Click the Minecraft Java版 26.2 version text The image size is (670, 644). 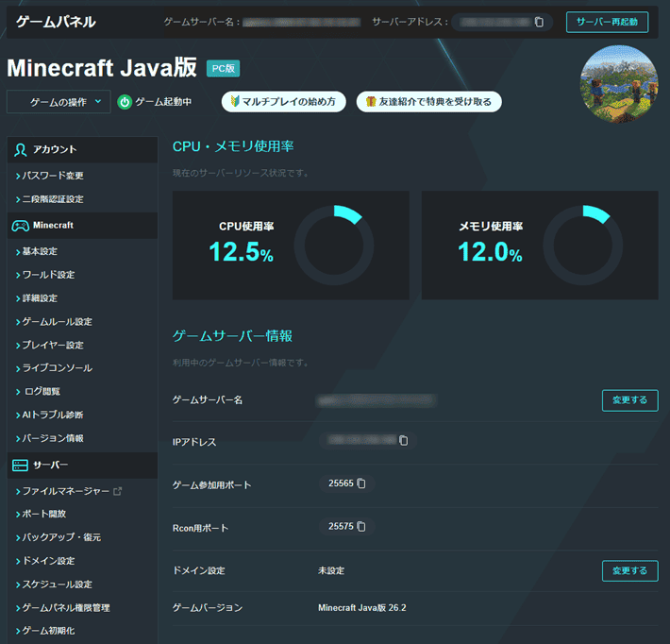tap(362, 608)
